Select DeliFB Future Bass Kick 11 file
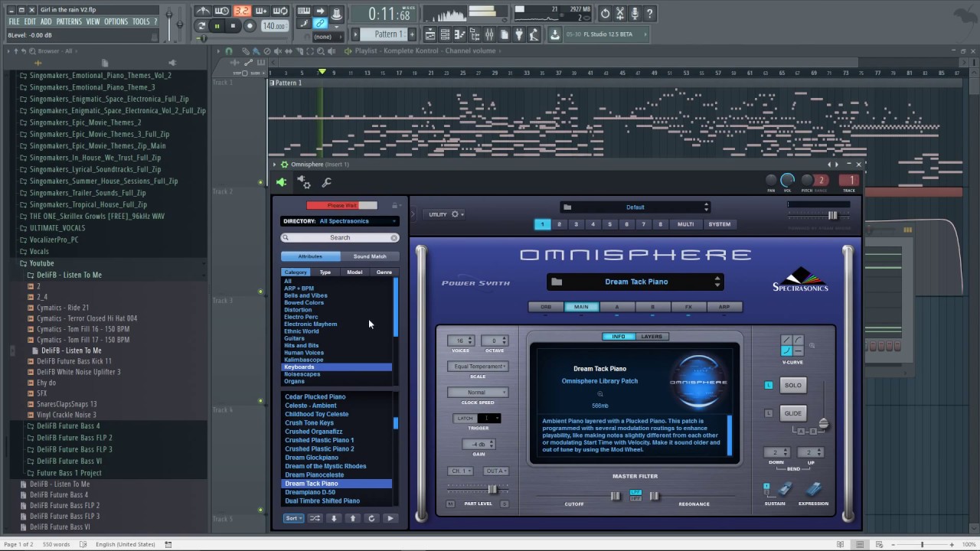Viewport: 980px width, 551px height. (x=74, y=361)
